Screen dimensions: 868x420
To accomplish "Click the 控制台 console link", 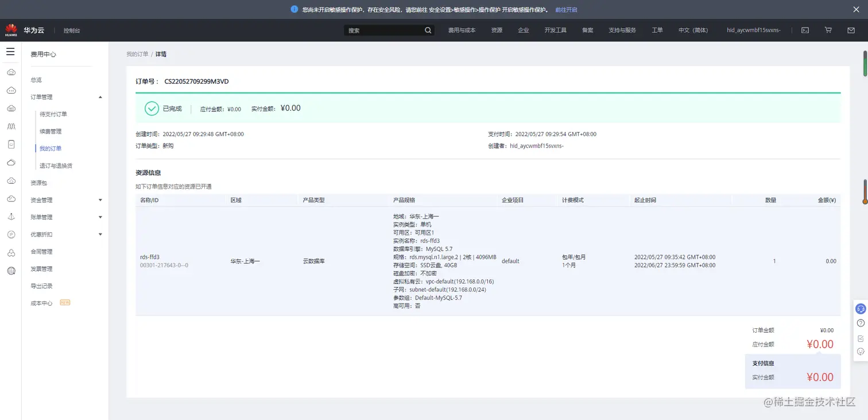I will (72, 30).
